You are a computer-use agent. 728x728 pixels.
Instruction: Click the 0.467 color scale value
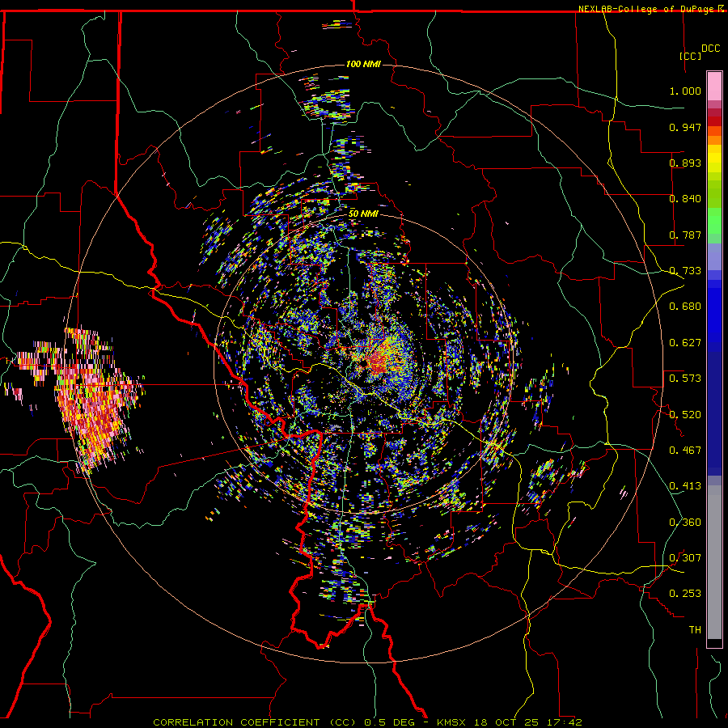[x=685, y=451]
